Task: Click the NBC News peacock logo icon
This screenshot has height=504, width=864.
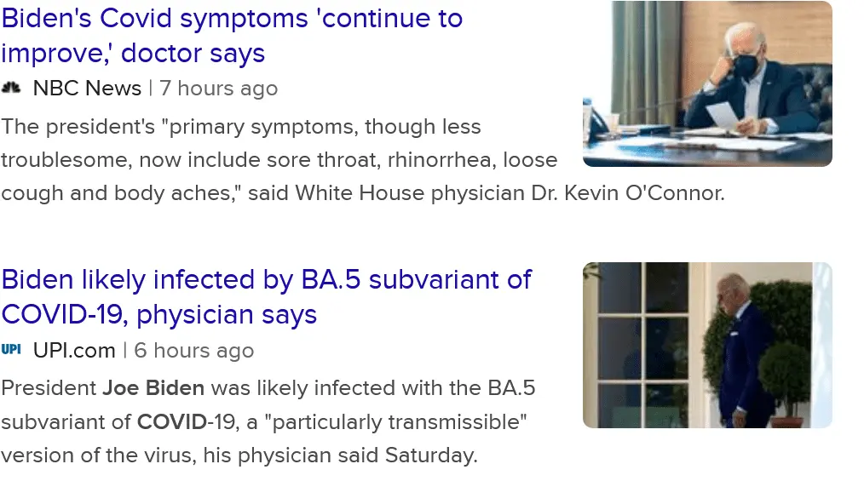Action: click(x=11, y=88)
